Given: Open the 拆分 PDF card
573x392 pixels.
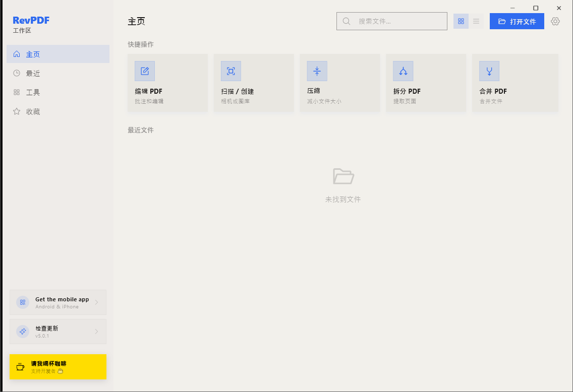Looking at the screenshot, I should pos(426,83).
